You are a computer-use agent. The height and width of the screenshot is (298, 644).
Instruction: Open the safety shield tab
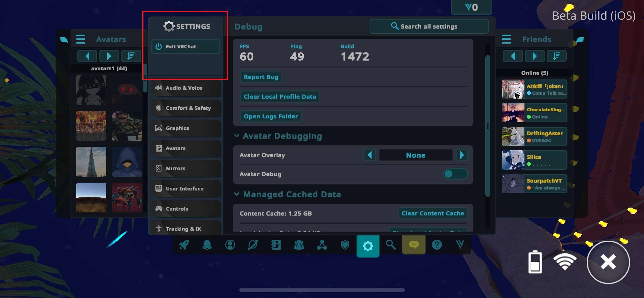(x=345, y=245)
